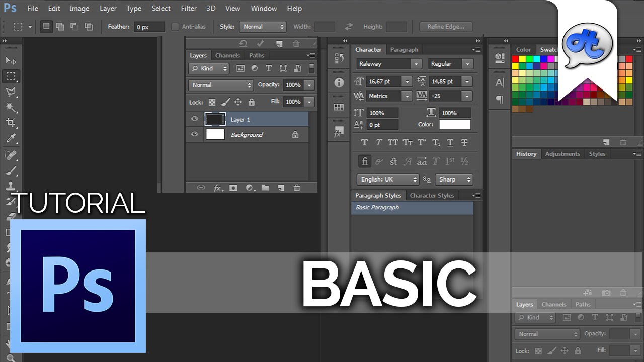Screen dimensions: 644x362
Task: Filter for pixel layers in floating Layers panel
Action: 240,68
